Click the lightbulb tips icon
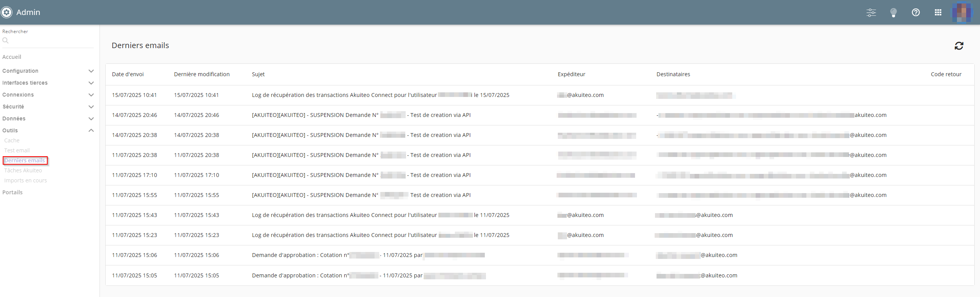 point(894,13)
